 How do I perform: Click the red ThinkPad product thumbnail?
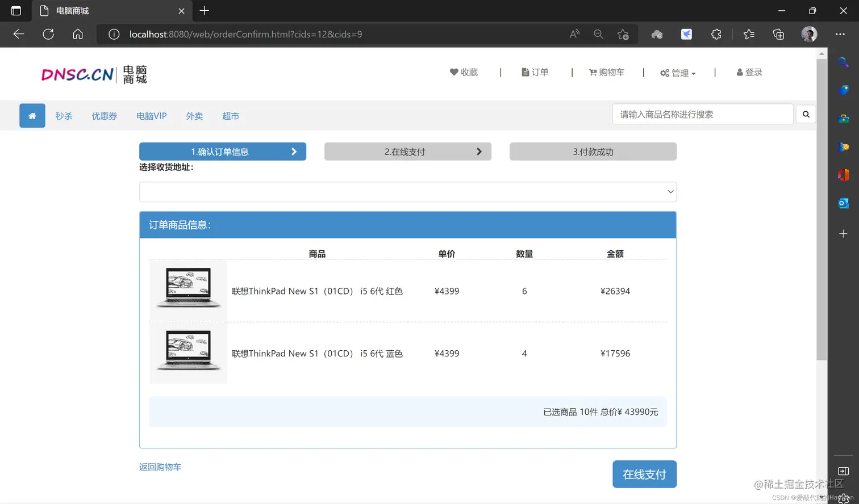[x=188, y=291]
